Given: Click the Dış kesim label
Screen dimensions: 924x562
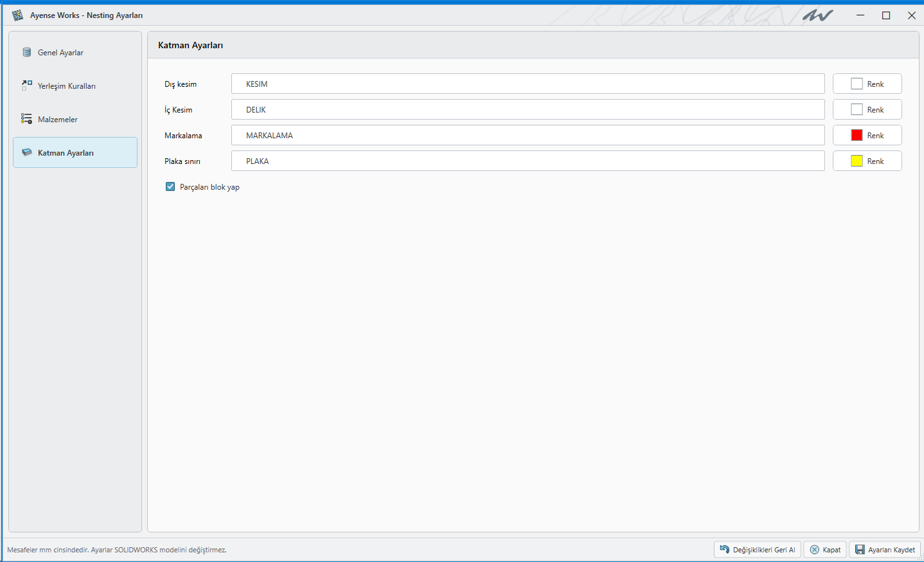Looking at the screenshot, I should (x=181, y=84).
